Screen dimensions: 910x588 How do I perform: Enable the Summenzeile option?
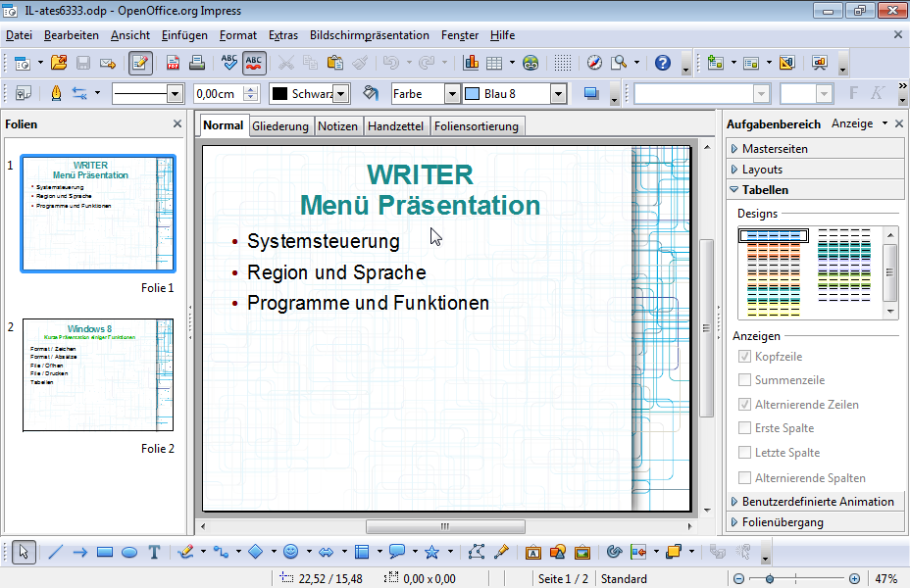pos(744,380)
